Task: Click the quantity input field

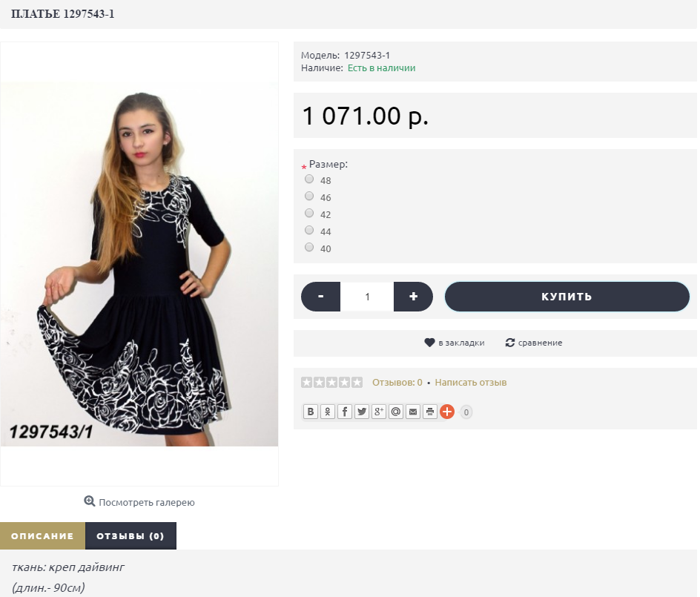Action: pyautogui.click(x=367, y=297)
